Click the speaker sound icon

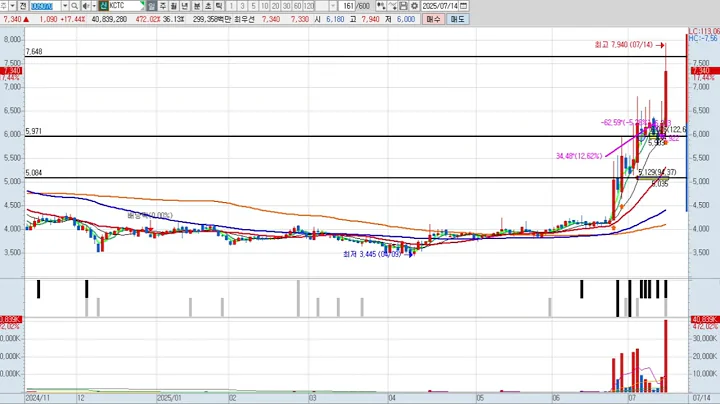pyautogui.click(x=86, y=6)
